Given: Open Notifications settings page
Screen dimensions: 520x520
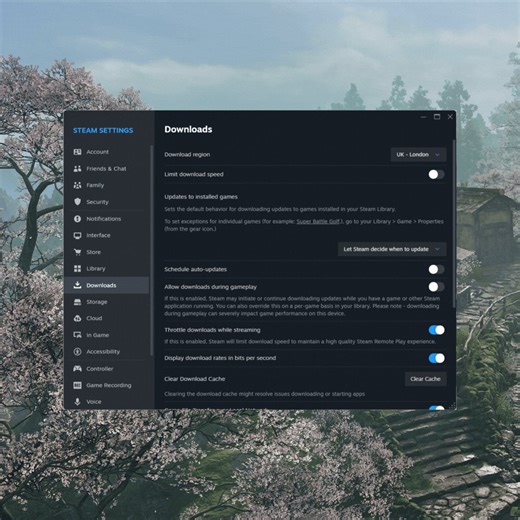Looking at the screenshot, I should pyautogui.click(x=107, y=219).
